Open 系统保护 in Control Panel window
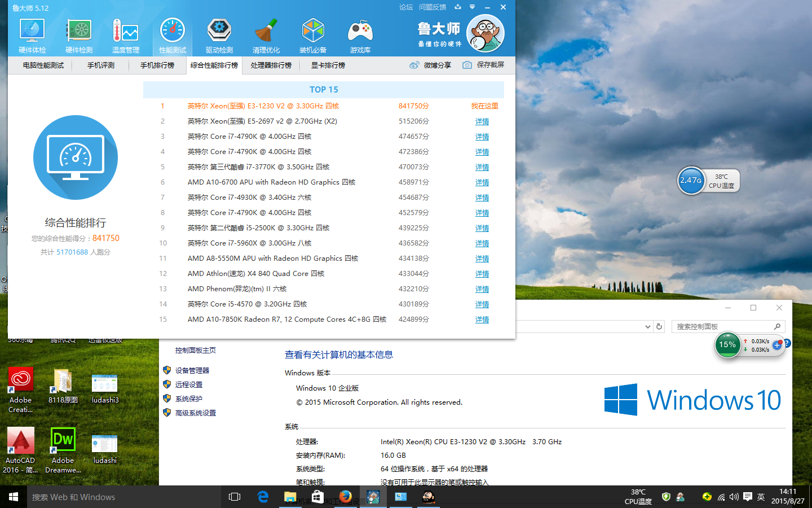The image size is (812, 508). (189, 398)
